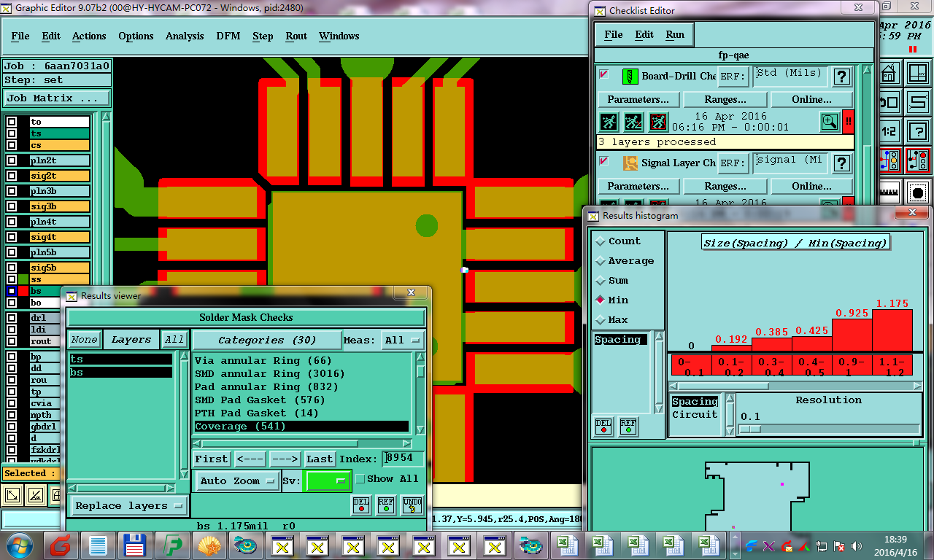Image resolution: width=934 pixels, height=560 pixels.
Task: Open Rout menu
Action: (x=296, y=36)
